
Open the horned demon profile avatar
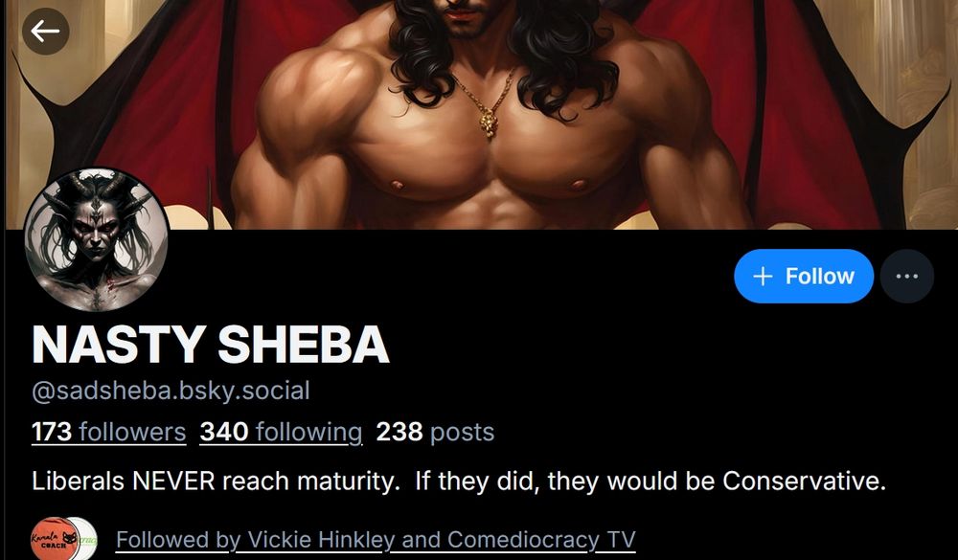(96, 240)
